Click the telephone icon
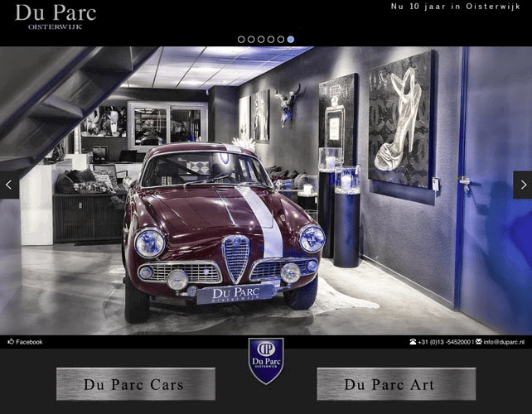This screenshot has height=414, width=532. click(x=413, y=341)
